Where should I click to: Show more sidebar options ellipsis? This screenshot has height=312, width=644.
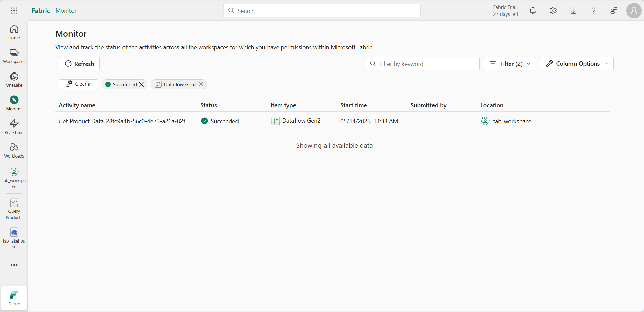(x=14, y=265)
